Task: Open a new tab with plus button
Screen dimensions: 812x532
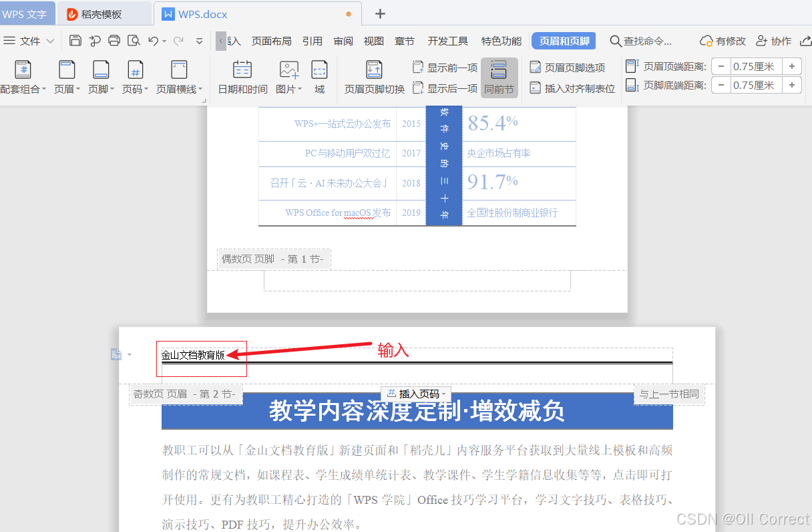Action: coord(380,13)
